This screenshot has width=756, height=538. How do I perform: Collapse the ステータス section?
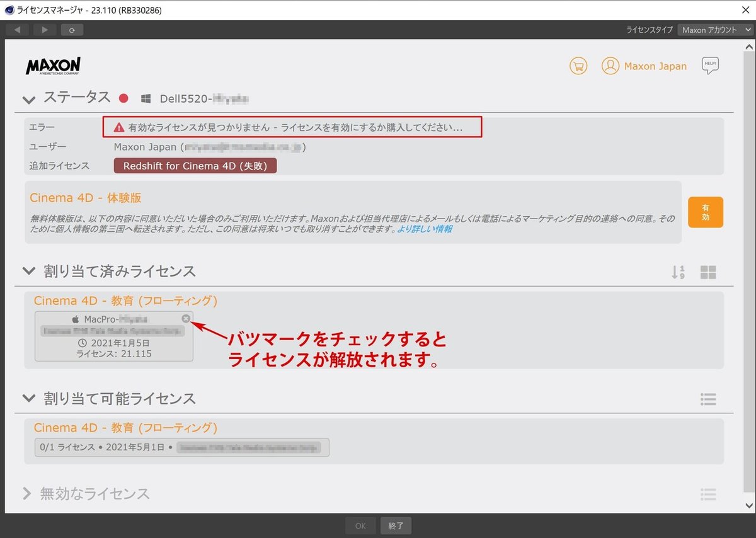pyautogui.click(x=28, y=99)
